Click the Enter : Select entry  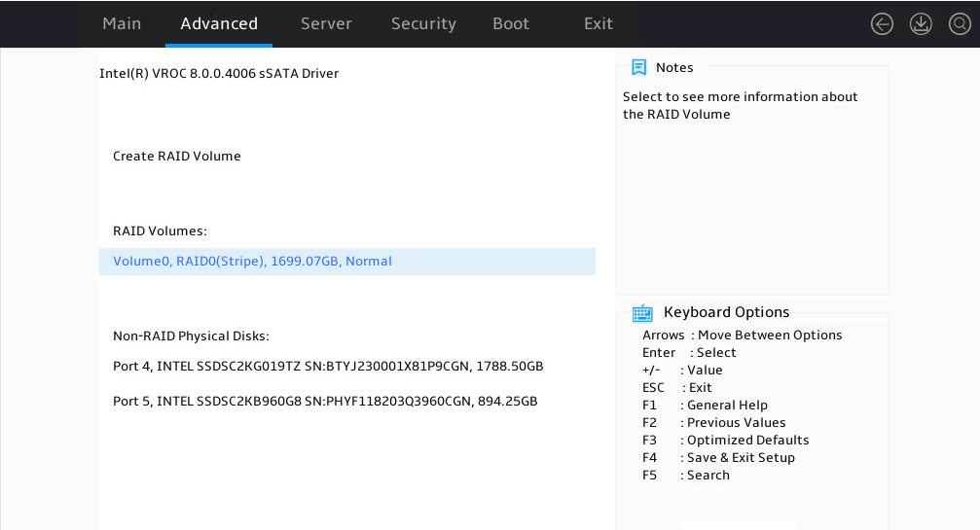689,353
